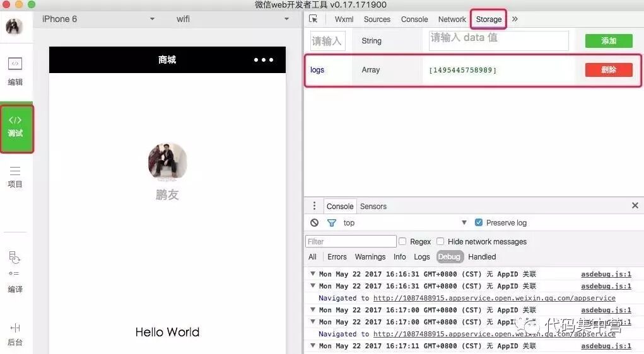Image resolution: width=644 pixels, height=354 pixels.
Task: Click the red 删除 (delete) button
Action: [x=609, y=70]
